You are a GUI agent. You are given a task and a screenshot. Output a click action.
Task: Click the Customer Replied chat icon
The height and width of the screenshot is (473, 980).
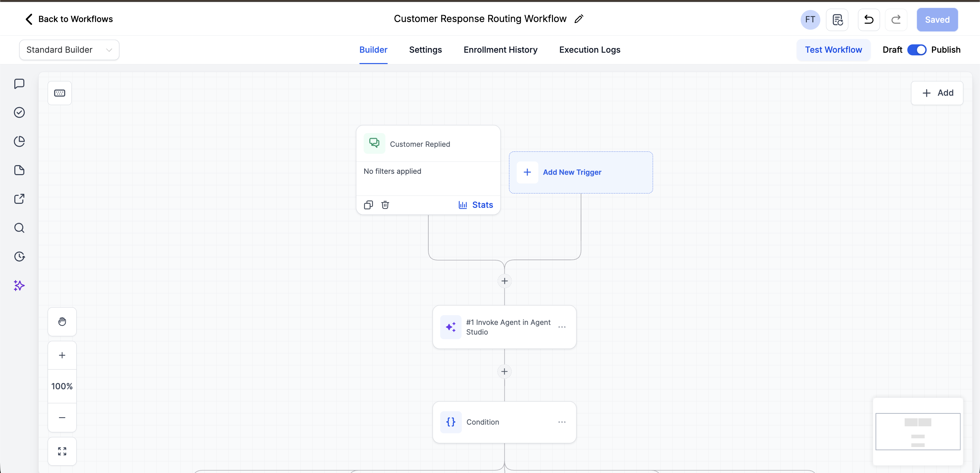[x=374, y=143]
